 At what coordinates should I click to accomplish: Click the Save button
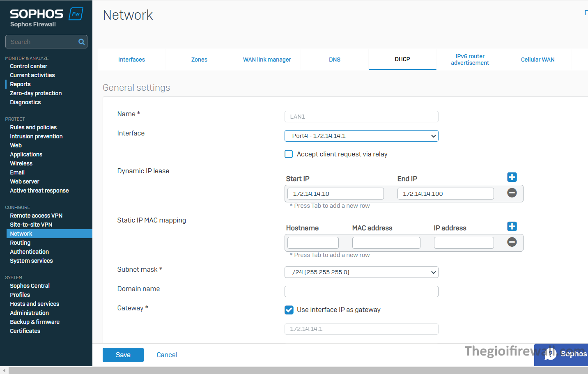[x=123, y=355]
